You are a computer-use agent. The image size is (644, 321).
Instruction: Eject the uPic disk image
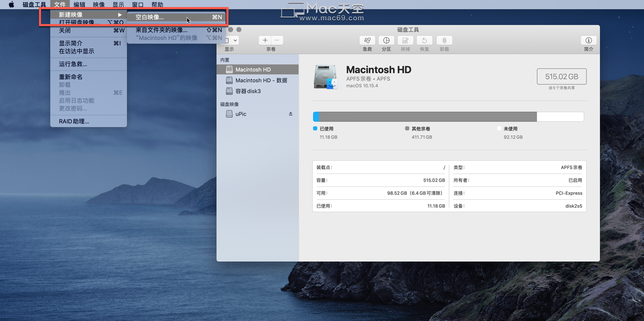[291, 114]
